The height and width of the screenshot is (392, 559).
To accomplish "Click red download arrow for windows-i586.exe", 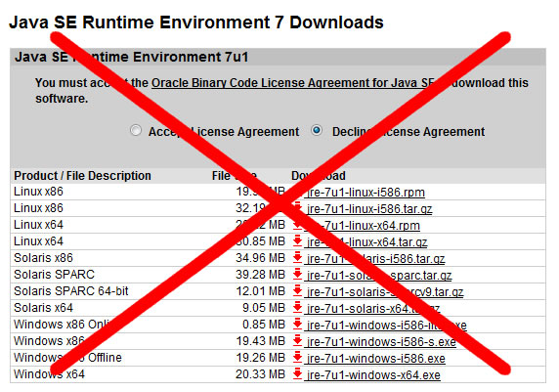I will click(x=297, y=357).
